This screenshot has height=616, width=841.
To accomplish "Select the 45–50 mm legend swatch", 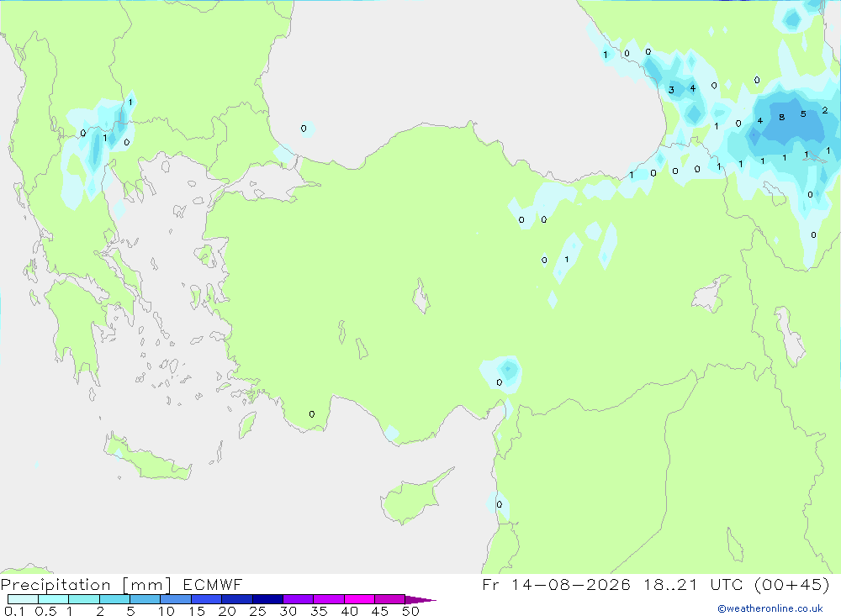I will [x=390, y=599].
